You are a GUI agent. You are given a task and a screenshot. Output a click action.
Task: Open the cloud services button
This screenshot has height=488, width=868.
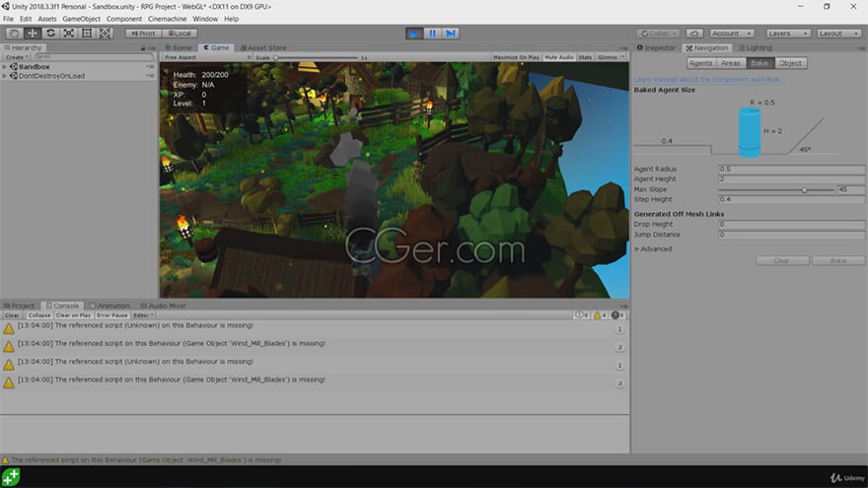694,34
